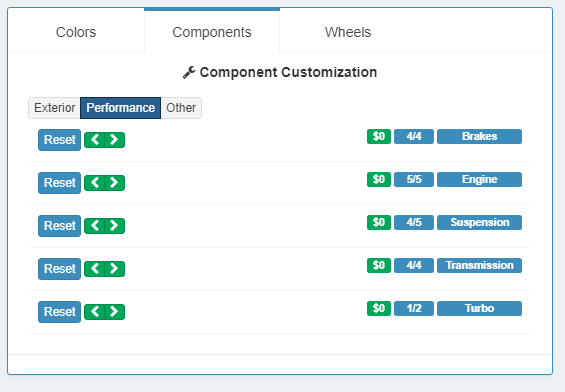The image size is (565, 392).
Task: Click the Engine label badge
Action: coord(479,179)
